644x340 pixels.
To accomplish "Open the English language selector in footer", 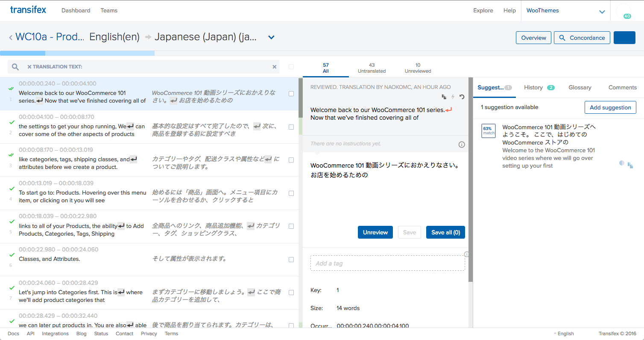I will coord(564,334).
